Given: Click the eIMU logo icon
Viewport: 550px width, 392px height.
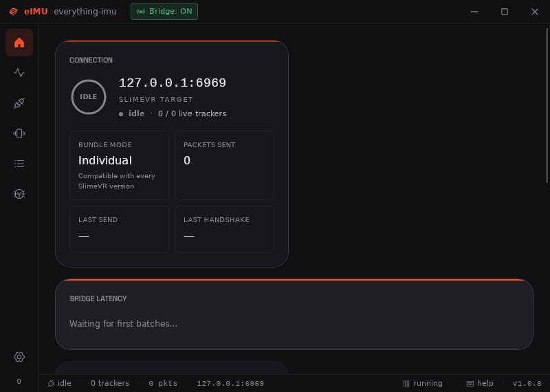Looking at the screenshot, I should [13, 12].
